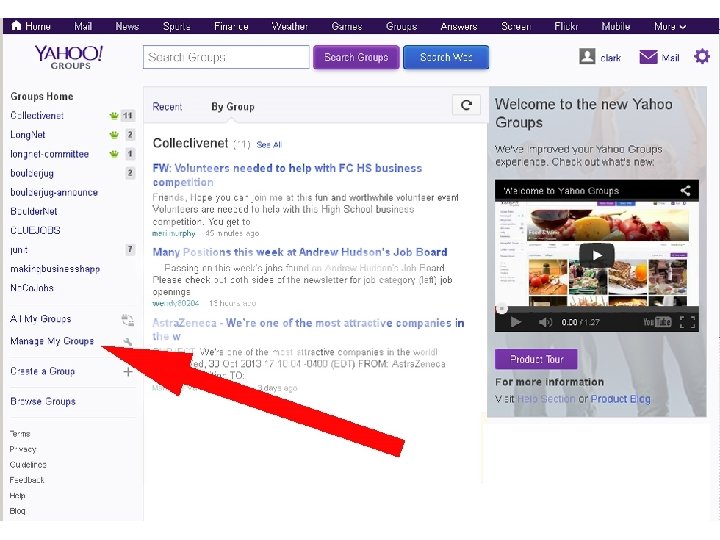This screenshot has height=540, width=720.
Task: Open the makingbusinesshapp group
Action: point(55,269)
